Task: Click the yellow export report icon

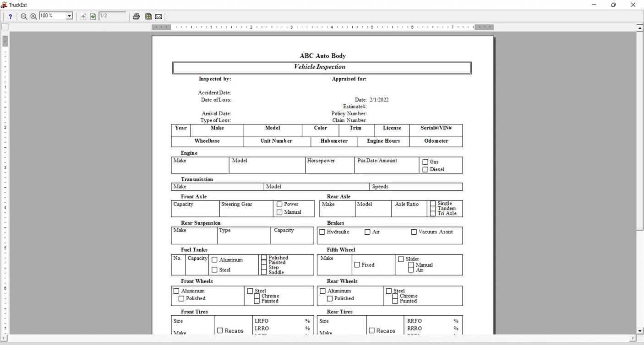Action: pyautogui.click(x=148, y=16)
